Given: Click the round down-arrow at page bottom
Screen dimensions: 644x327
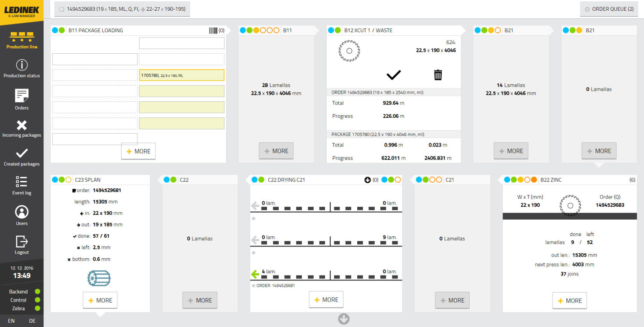Looking at the screenshot, I should pyautogui.click(x=344, y=319).
